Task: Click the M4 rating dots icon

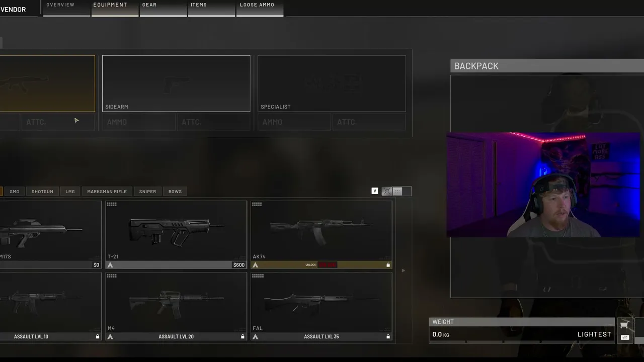Action: (112, 276)
